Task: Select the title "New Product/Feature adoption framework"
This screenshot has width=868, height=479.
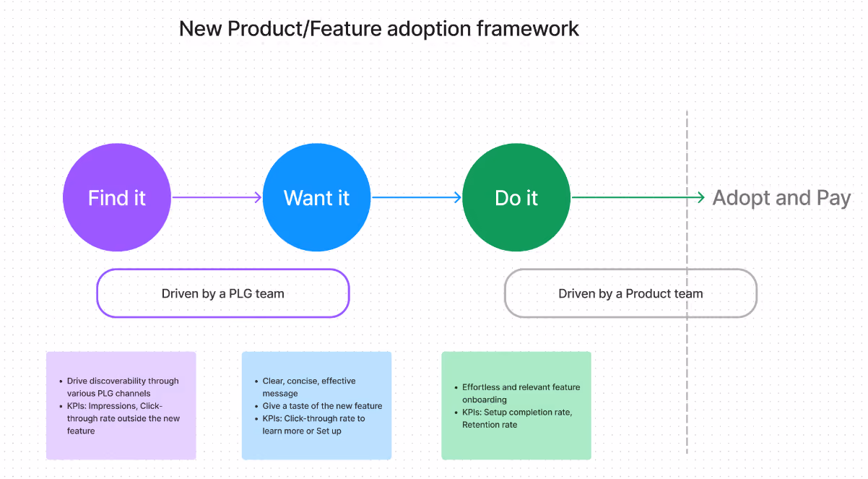Action: (378, 29)
